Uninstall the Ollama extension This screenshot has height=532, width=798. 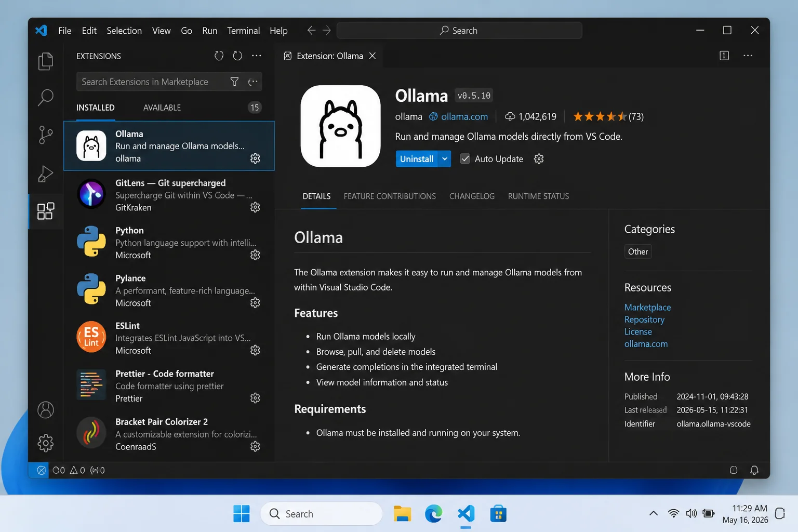click(417, 159)
